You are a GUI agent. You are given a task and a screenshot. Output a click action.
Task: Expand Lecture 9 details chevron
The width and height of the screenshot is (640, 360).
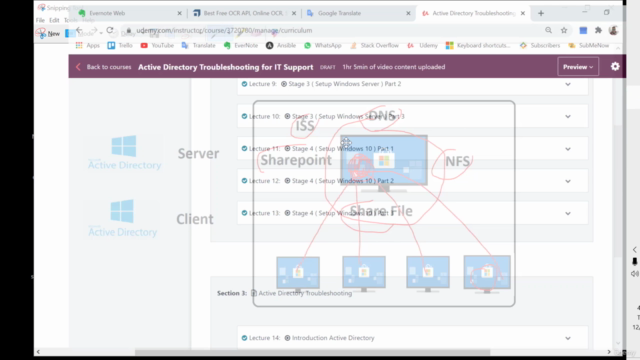pos(568,84)
